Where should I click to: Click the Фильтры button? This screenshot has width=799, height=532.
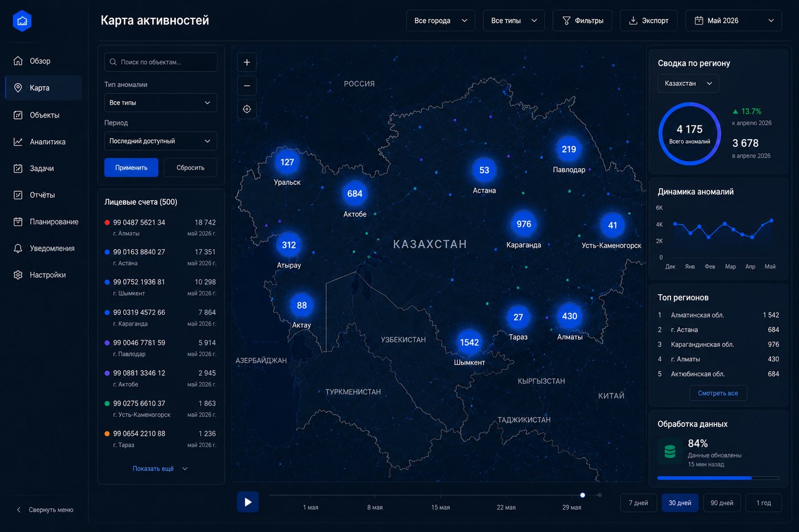tap(582, 21)
